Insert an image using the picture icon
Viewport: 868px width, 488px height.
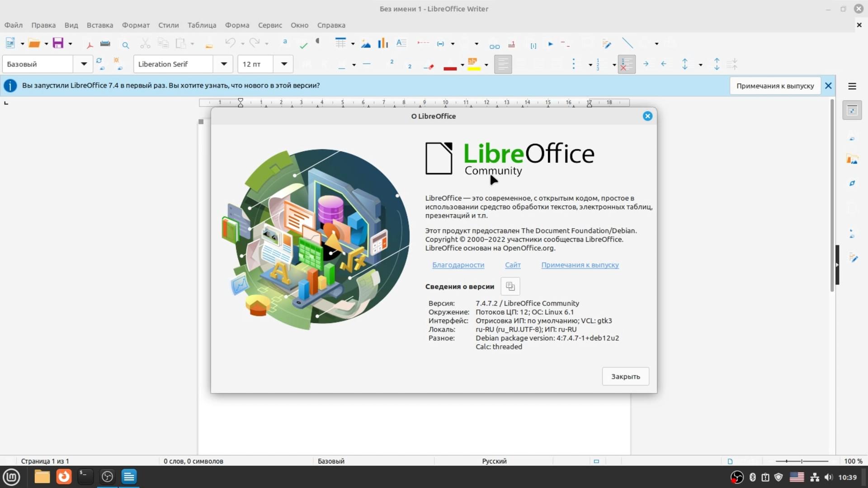[366, 43]
